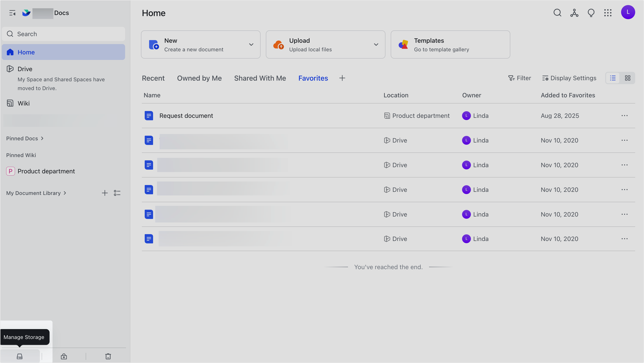Open Drive in sidebar

coord(25,69)
